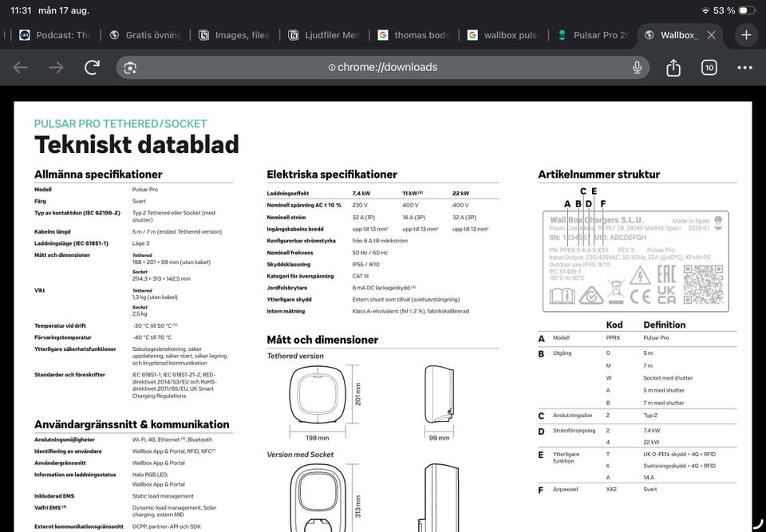Switch to the Podcast tab
Image resolution: width=766 pixels, height=532 pixels.
[55, 35]
